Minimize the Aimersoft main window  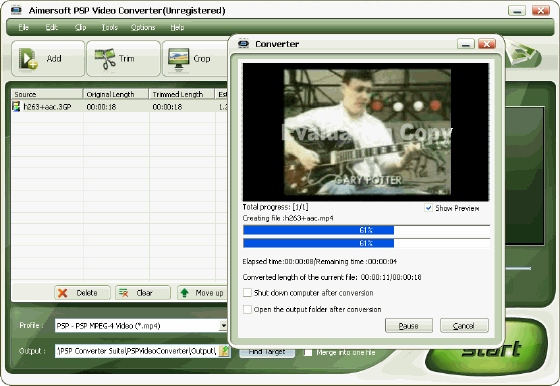coord(517,10)
